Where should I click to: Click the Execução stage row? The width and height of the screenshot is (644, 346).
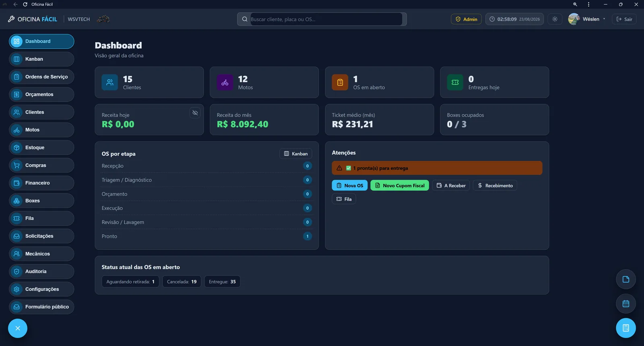coord(206,208)
